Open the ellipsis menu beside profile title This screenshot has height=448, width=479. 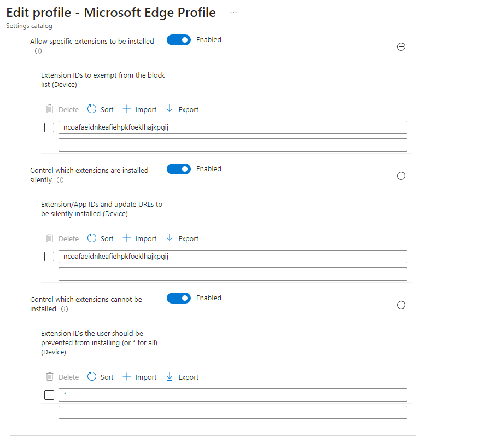pos(233,13)
